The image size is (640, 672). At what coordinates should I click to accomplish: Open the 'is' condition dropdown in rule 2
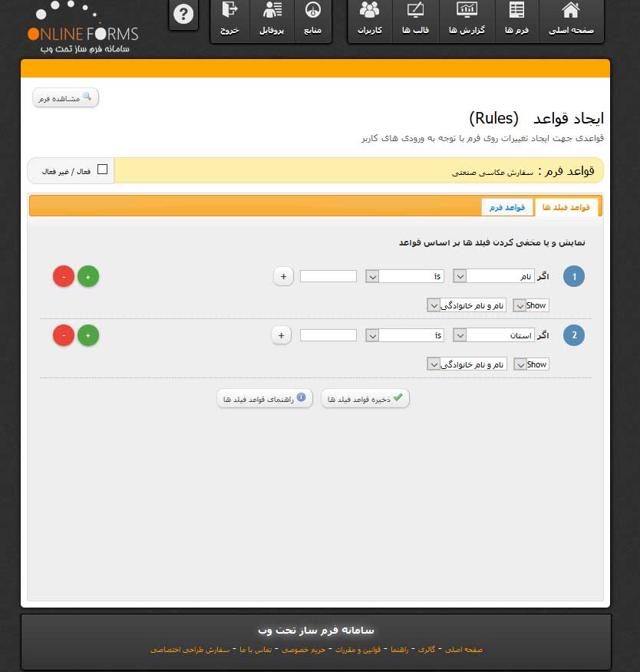tap(406, 335)
